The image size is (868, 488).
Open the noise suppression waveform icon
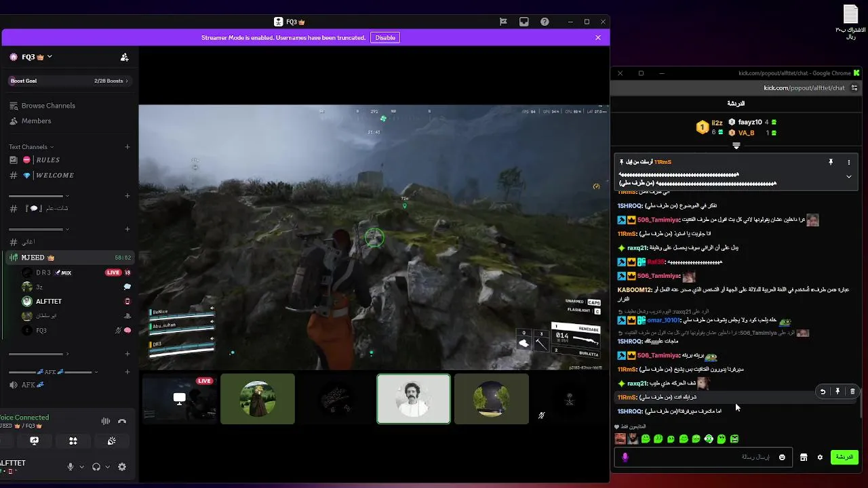[106, 421]
